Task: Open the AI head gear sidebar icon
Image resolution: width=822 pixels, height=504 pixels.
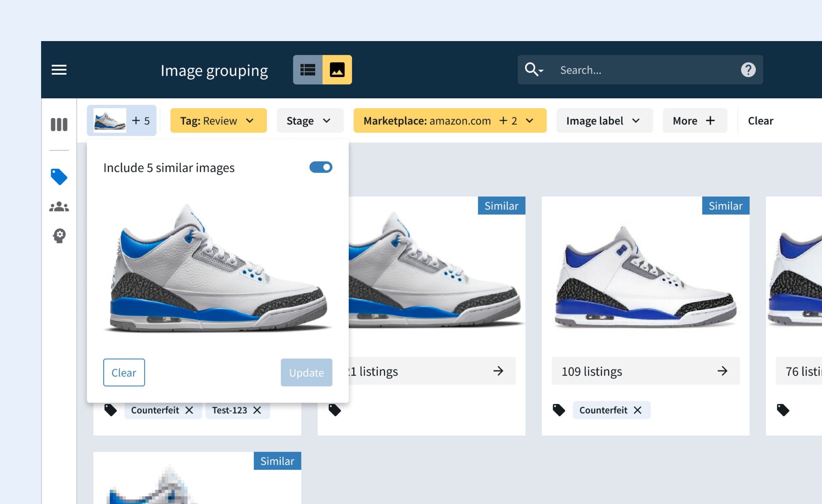Action: coord(59,236)
